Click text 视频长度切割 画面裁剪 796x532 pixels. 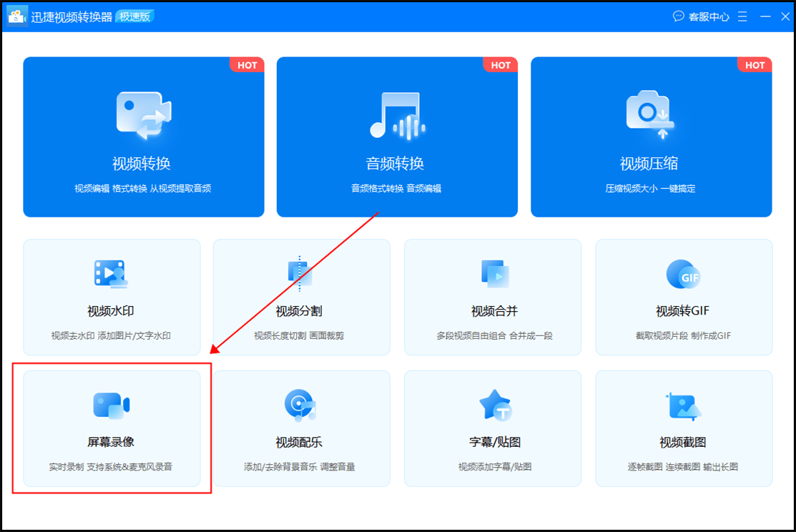point(299,335)
